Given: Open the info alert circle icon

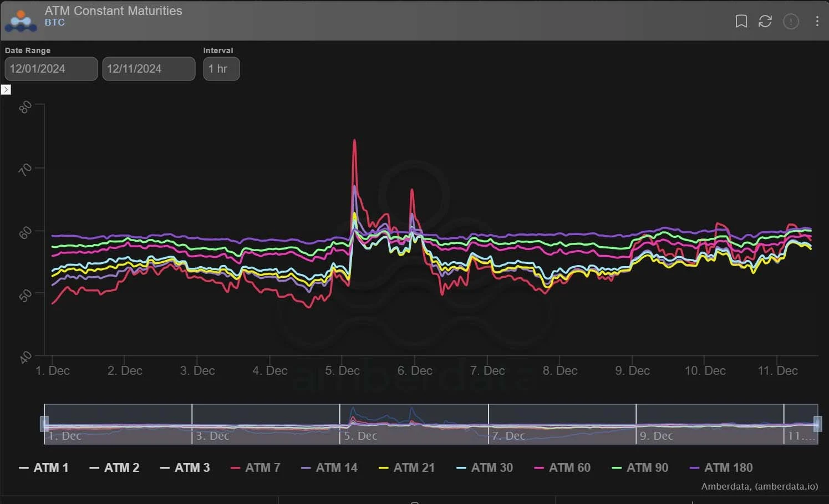Looking at the screenshot, I should pyautogui.click(x=791, y=21).
